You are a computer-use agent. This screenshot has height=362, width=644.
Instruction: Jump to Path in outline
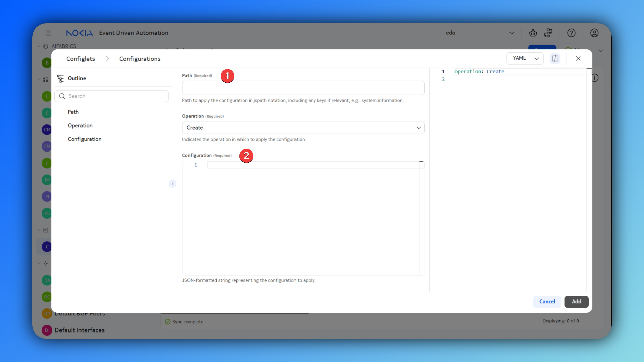coord(73,112)
